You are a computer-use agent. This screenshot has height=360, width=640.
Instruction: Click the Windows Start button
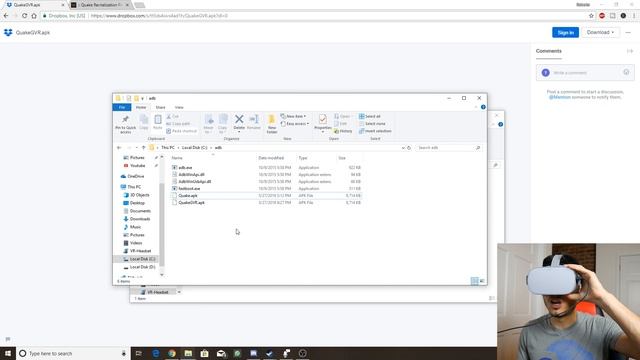[x=7, y=353]
